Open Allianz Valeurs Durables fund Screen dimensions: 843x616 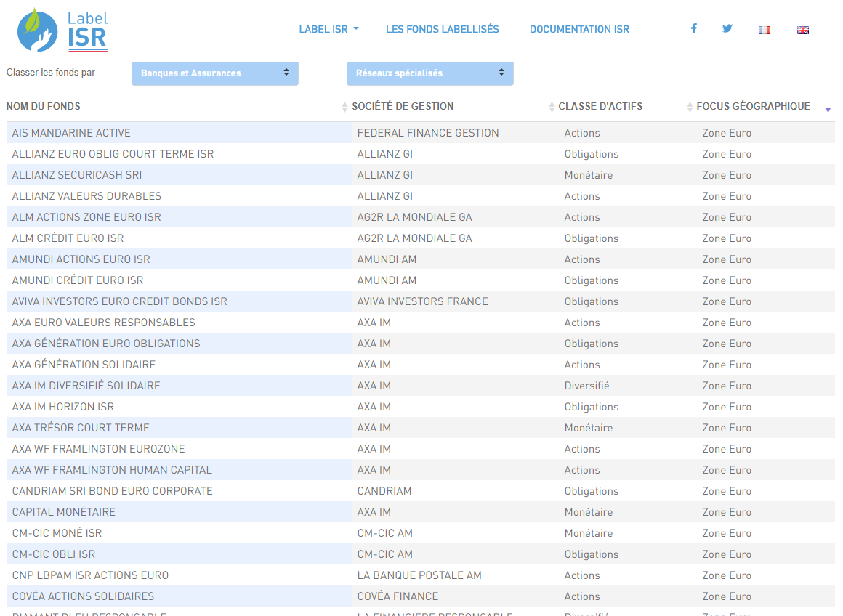point(86,196)
